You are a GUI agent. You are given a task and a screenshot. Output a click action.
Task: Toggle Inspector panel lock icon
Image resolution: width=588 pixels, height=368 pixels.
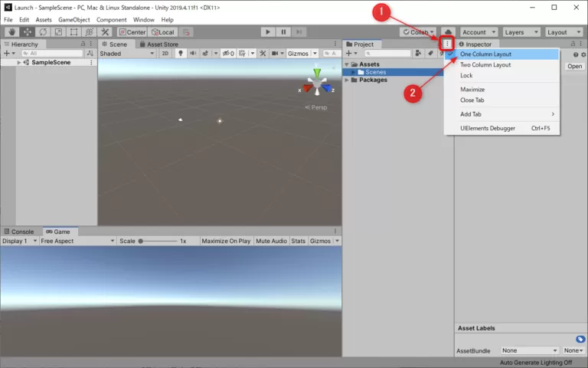pos(573,44)
